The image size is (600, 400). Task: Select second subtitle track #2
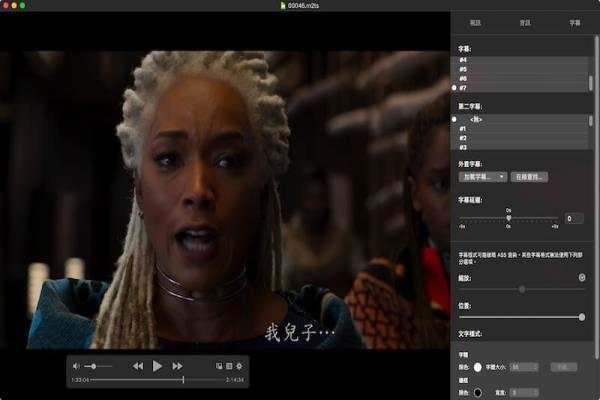[x=520, y=138]
